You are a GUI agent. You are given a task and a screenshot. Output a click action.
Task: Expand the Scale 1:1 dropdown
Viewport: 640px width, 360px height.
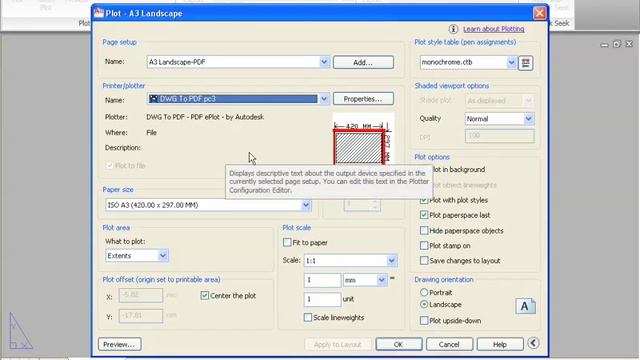391,260
